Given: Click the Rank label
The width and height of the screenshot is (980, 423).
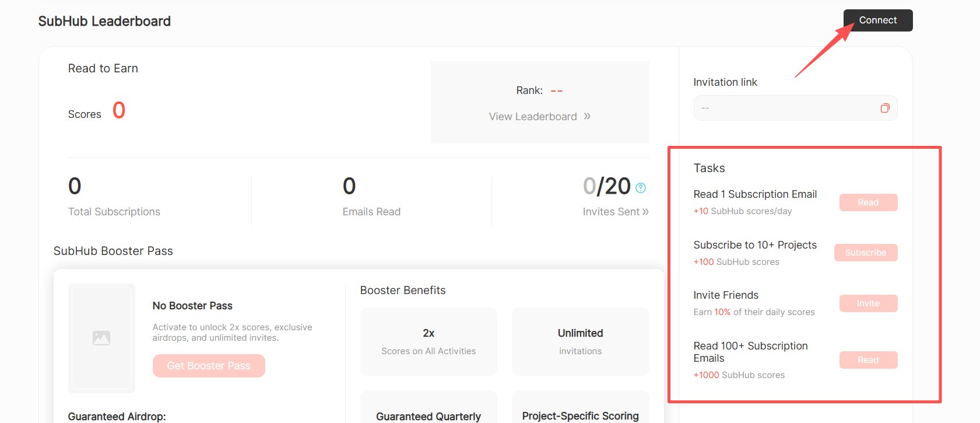Looking at the screenshot, I should [x=529, y=90].
